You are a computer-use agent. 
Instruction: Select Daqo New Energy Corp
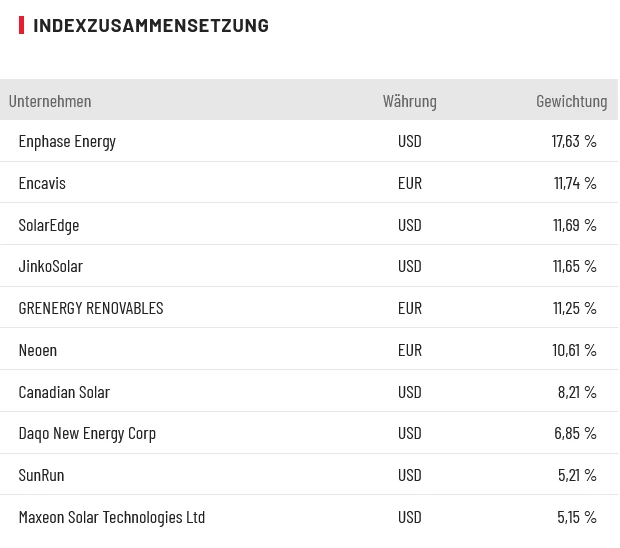(87, 433)
